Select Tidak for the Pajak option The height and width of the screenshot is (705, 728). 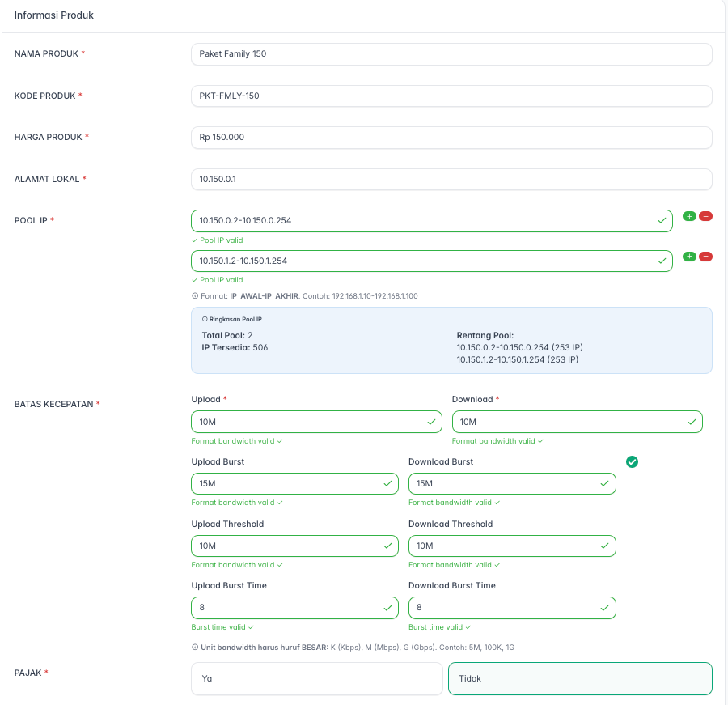tap(579, 678)
